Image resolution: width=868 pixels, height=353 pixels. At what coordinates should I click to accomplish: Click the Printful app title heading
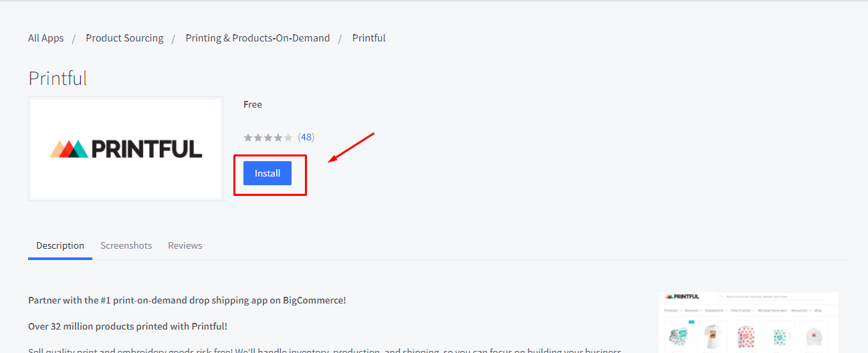click(x=58, y=78)
